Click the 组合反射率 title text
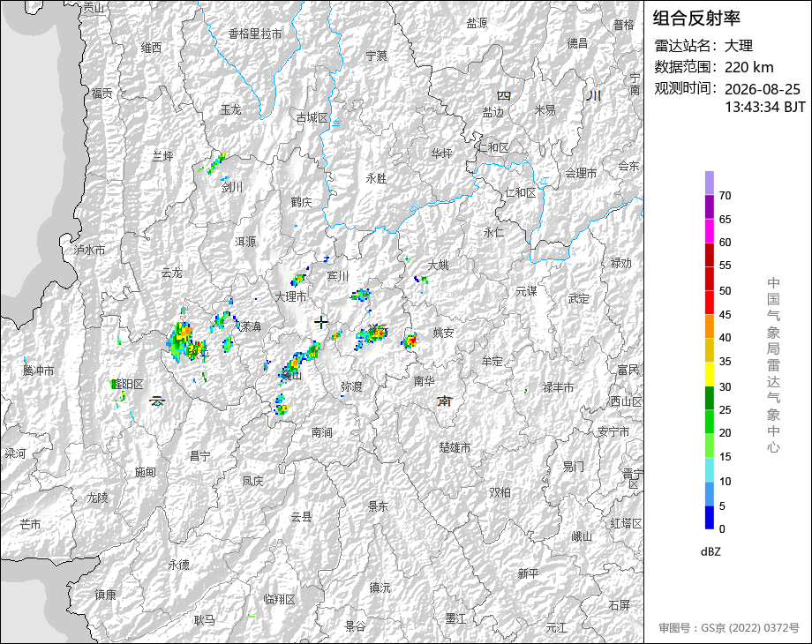Image resolution: width=812 pixels, height=644 pixels. coord(696,19)
